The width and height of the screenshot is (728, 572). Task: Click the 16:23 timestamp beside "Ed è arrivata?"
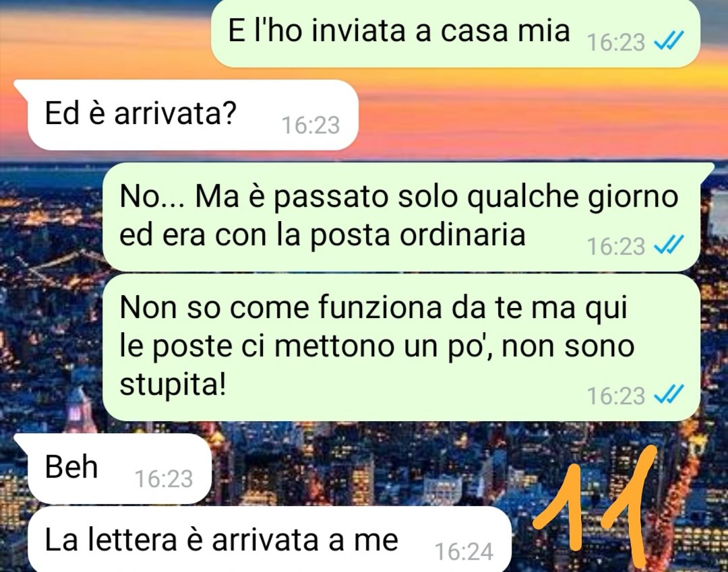pyautogui.click(x=311, y=125)
